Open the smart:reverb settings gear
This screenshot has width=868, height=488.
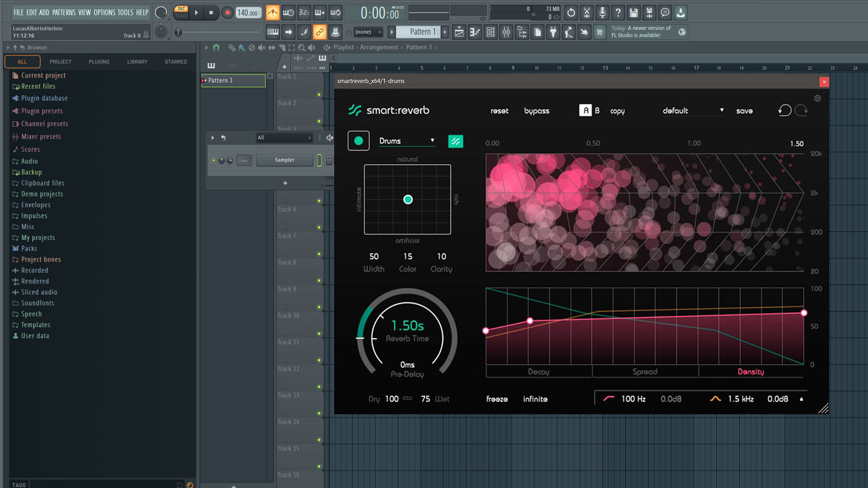click(x=818, y=98)
